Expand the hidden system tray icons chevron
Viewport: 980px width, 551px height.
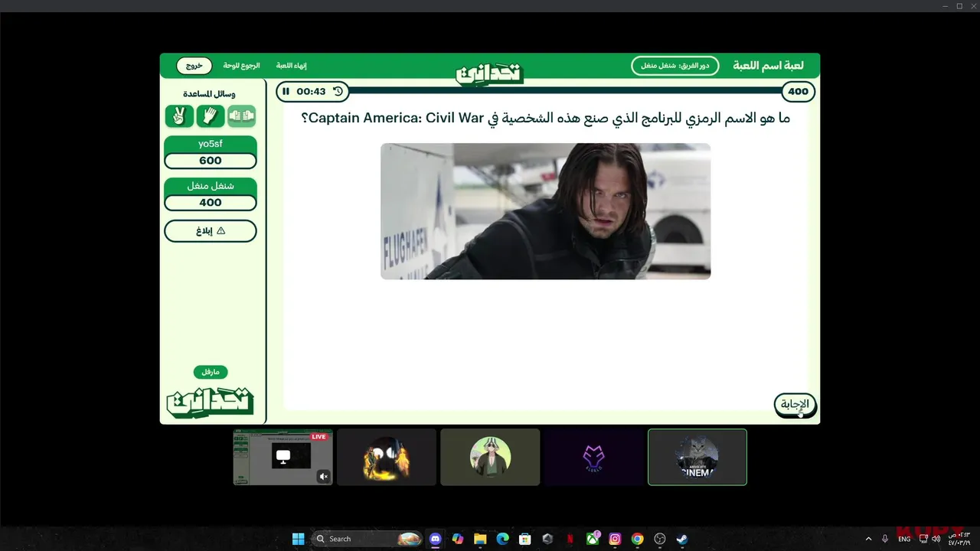point(868,539)
